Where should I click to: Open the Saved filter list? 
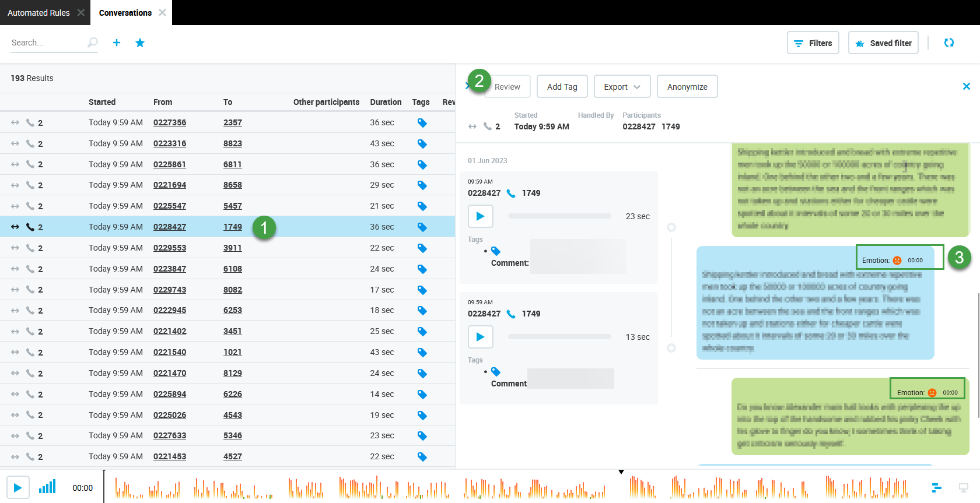(883, 43)
